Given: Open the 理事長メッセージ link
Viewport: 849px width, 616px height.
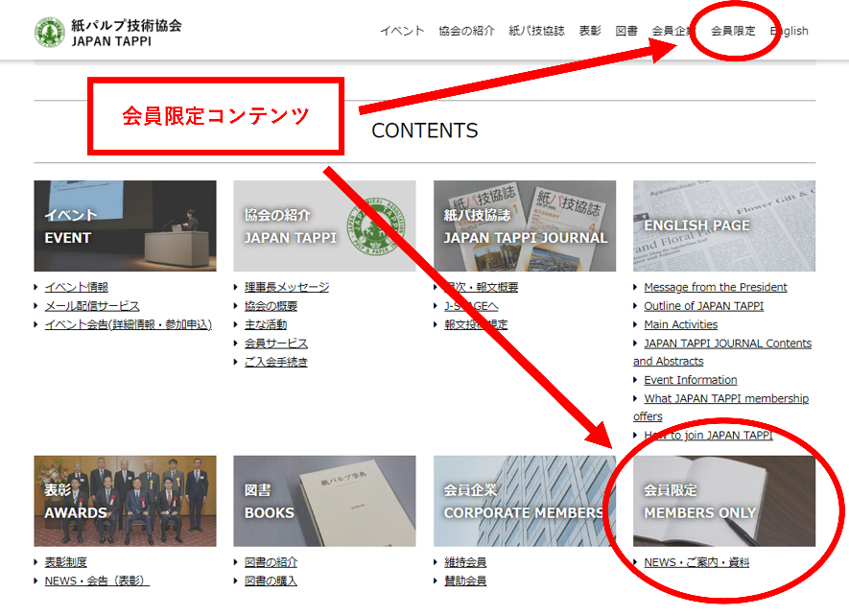Looking at the screenshot, I should point(286,287).
